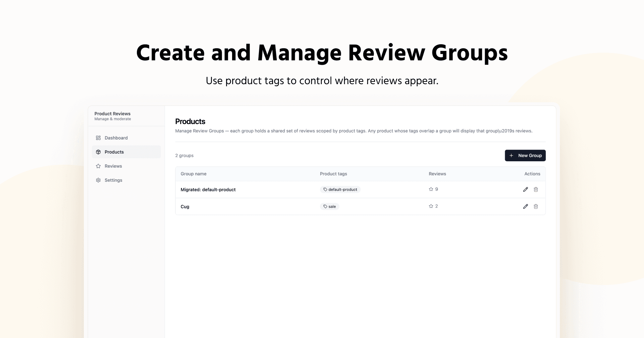Click the Product tags column header
The height and width of the screenshot is (338, 644).
(x=333, y=174)
